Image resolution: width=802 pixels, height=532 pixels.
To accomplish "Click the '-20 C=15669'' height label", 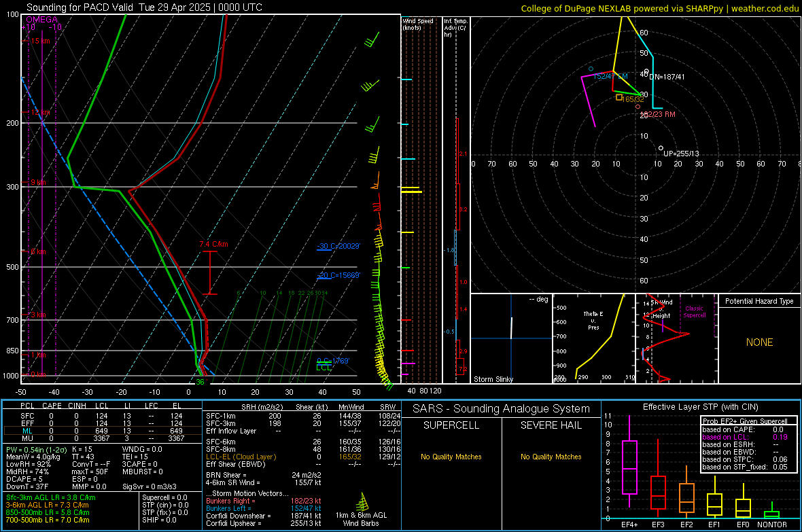I will [338, 275].
